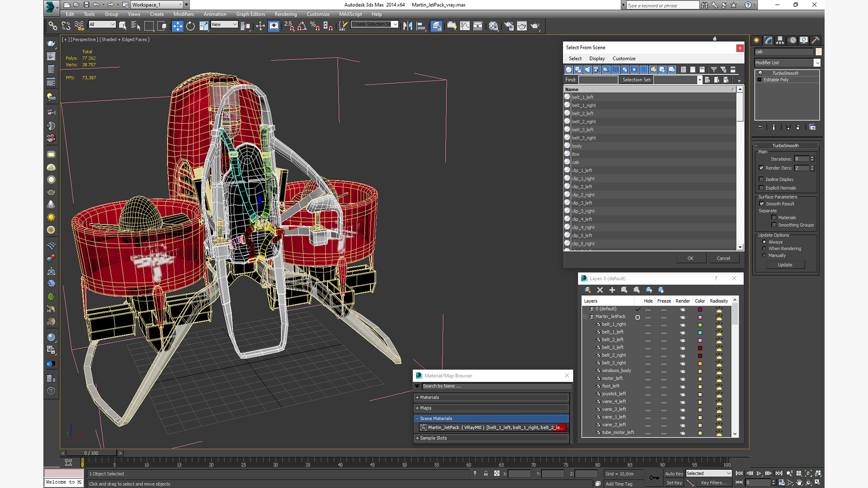The image size is (868, 488).
Task: Open the Rendering menu
Action: point(286,14)
